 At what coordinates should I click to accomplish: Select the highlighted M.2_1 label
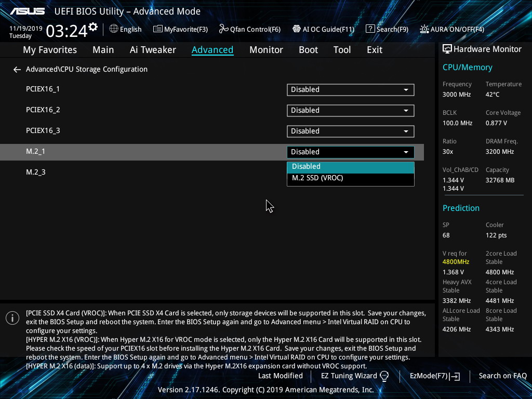pos(35,152)
